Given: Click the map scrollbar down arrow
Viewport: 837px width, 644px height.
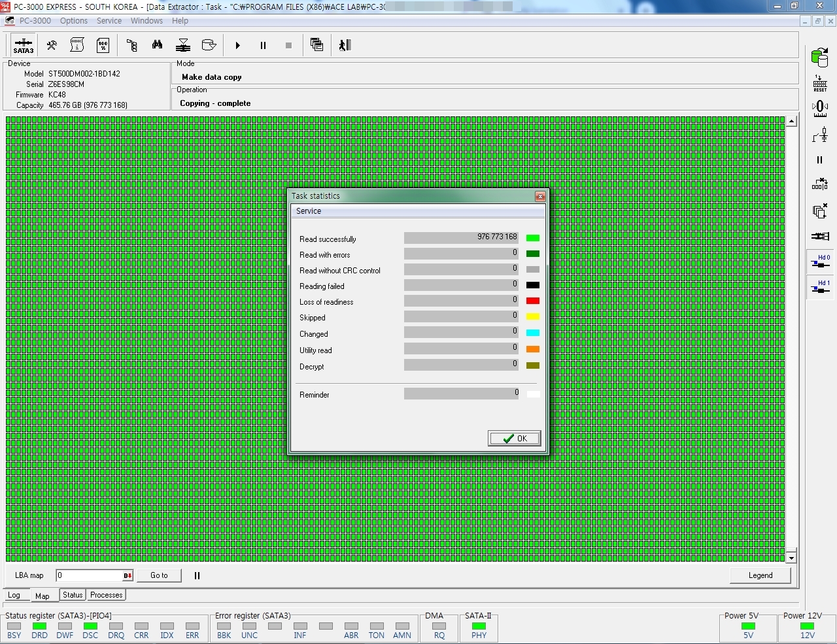Looking at the screenshot, I should 791,558.
